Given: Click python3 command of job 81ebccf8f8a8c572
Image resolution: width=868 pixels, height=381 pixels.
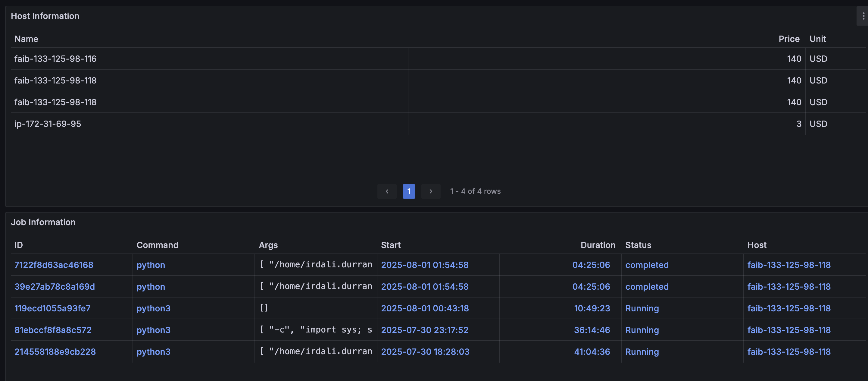Looking at the screenshot, I should pos(153,330).
